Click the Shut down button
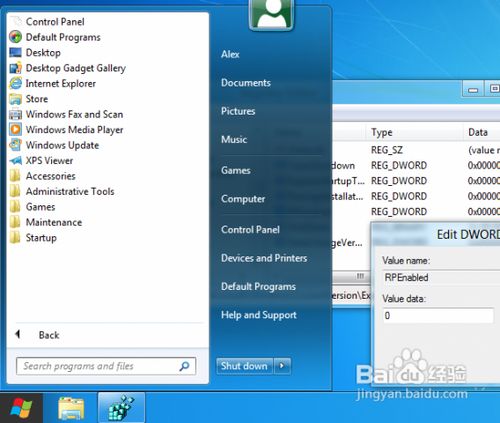The width and height of the screenshot is (500, 423). click(244, 366)
